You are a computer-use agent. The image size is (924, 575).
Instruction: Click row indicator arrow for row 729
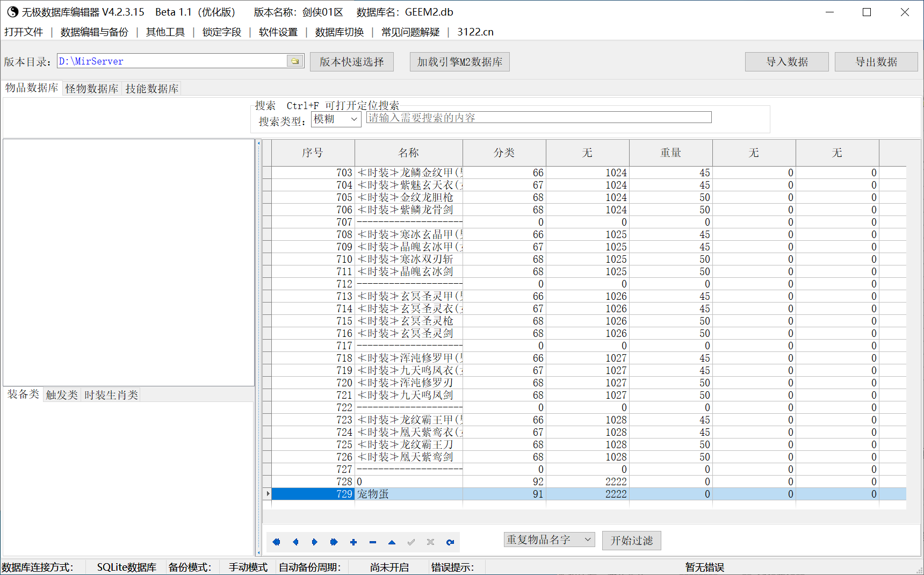click(267, 494)
